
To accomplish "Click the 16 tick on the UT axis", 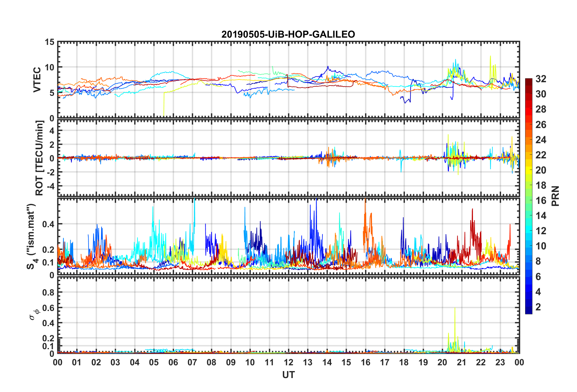I will (x=366, y=362).
